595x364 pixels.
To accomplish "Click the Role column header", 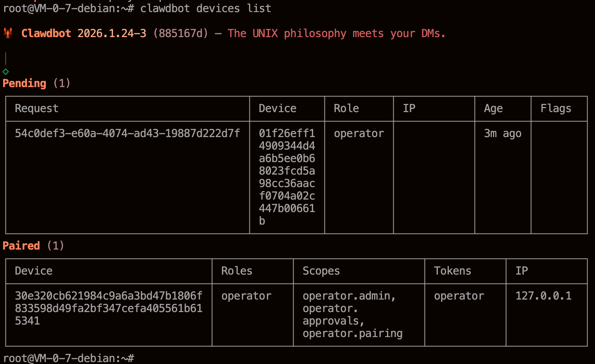I will tap(346, 109).
